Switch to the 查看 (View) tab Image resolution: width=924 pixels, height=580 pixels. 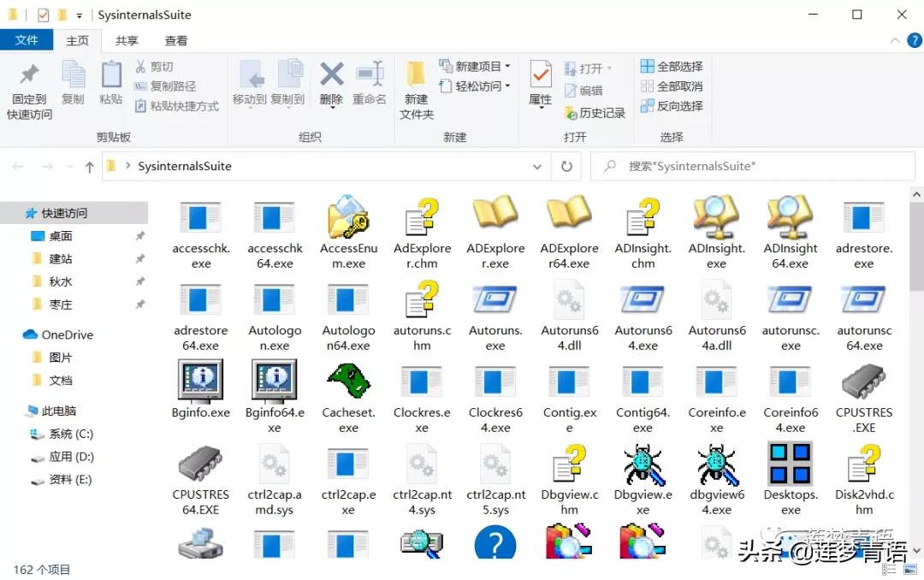coord(176,39)
